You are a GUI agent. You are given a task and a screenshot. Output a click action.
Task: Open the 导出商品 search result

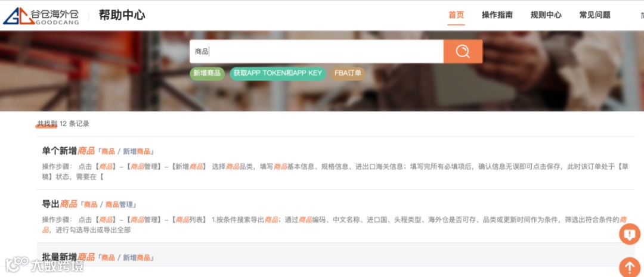60,204
